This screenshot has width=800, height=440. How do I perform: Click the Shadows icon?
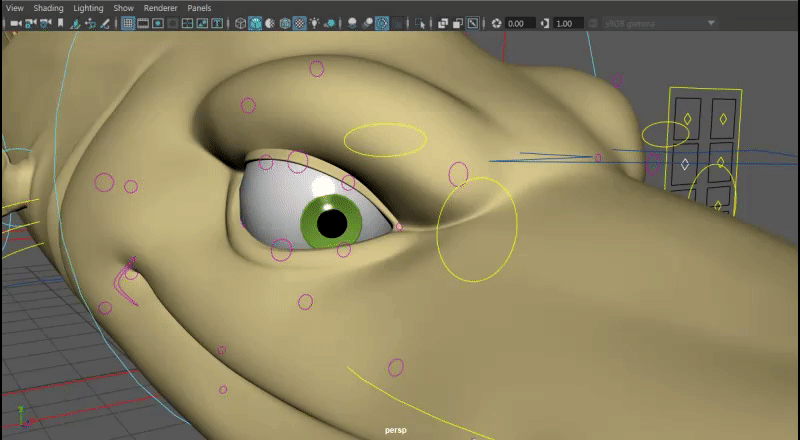330,23
